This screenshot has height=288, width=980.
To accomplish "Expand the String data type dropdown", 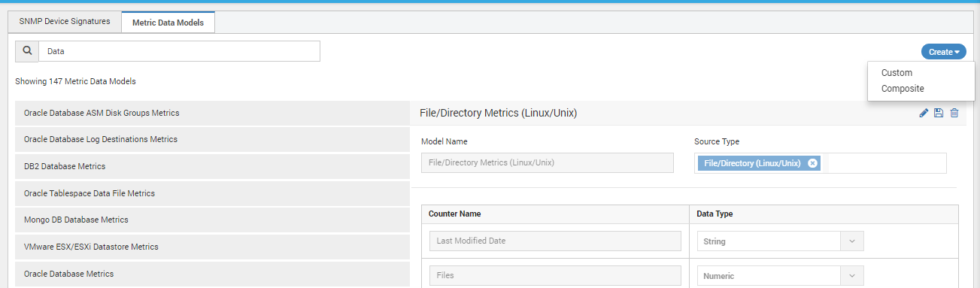I will [x=852, y=241].
